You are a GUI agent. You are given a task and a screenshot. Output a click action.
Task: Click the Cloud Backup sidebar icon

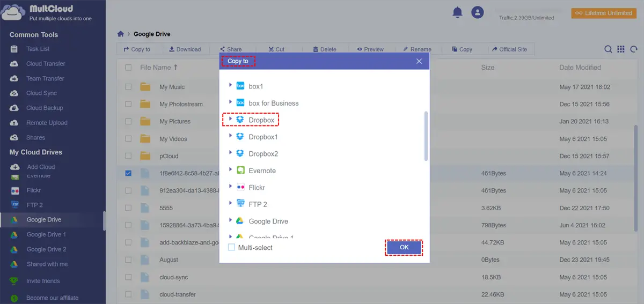click(15, 108)
